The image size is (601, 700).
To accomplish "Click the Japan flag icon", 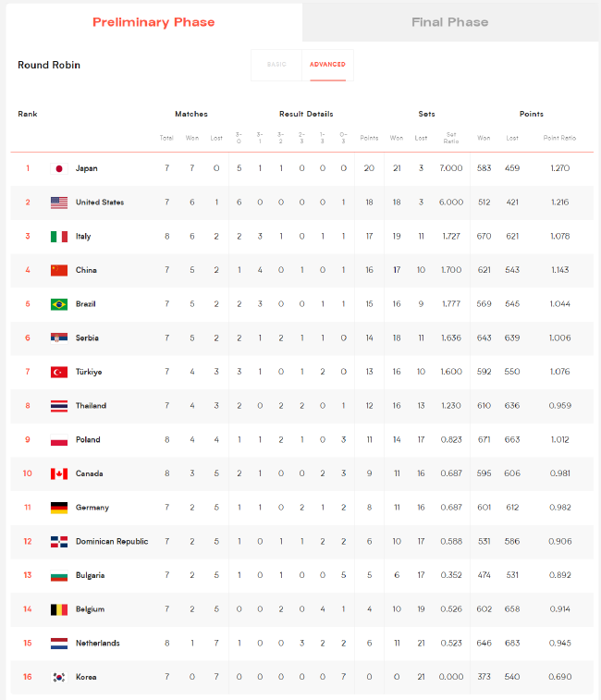I will [59, 168].
